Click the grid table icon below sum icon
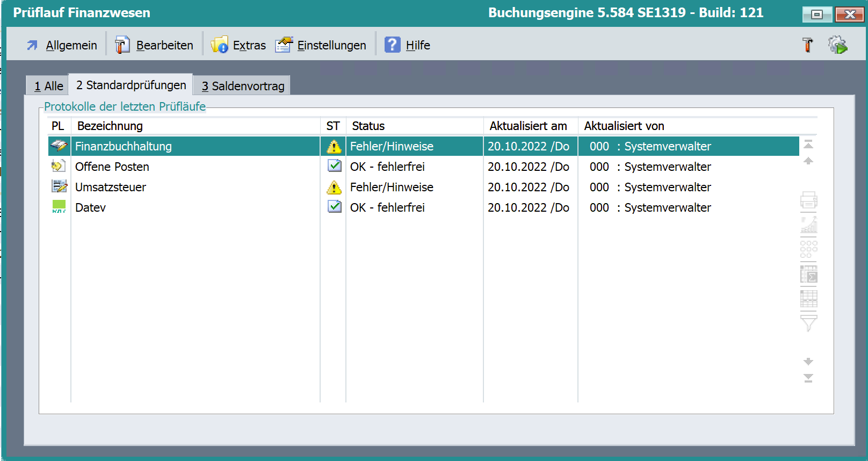 point(808,298)
